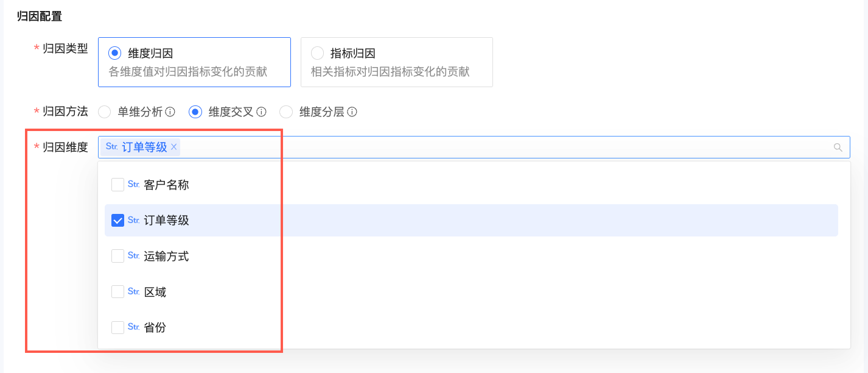
Task: Click info icon next to 维度分层
Action: (352, 112)
